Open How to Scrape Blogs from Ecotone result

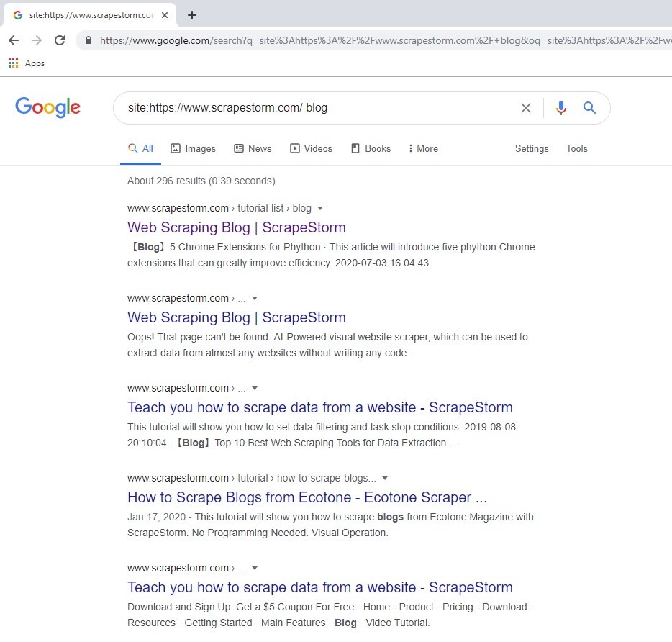pos(307,497)
